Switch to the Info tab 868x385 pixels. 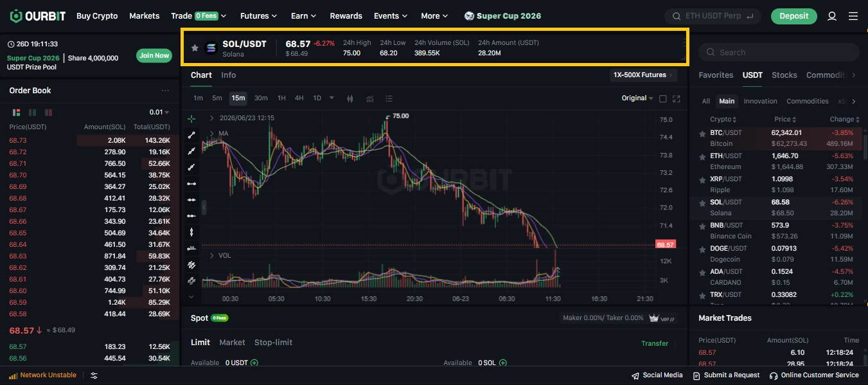[228, 75]
